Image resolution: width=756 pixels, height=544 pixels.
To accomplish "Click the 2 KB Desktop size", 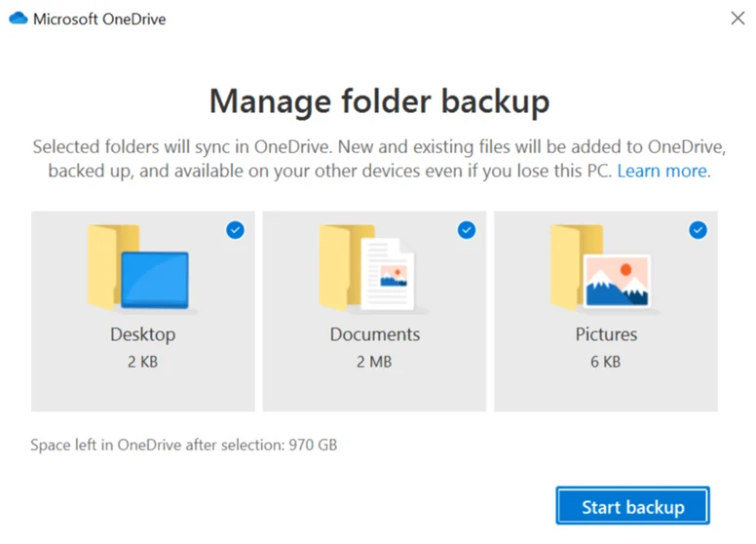I will point(142,362).
